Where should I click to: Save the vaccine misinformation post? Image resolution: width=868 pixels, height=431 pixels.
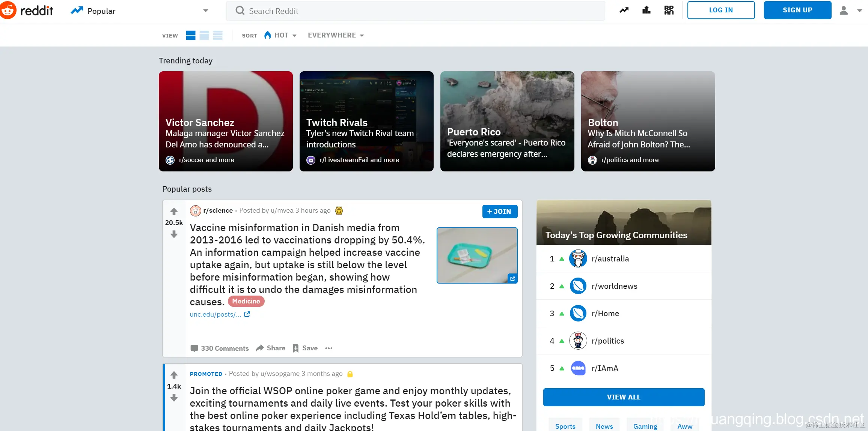[305, 348]
